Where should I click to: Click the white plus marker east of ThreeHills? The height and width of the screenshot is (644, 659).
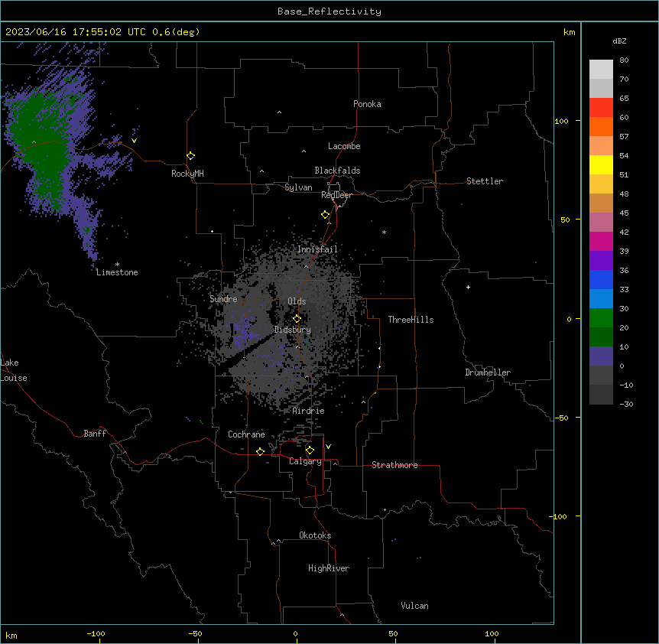click(468, 287)
